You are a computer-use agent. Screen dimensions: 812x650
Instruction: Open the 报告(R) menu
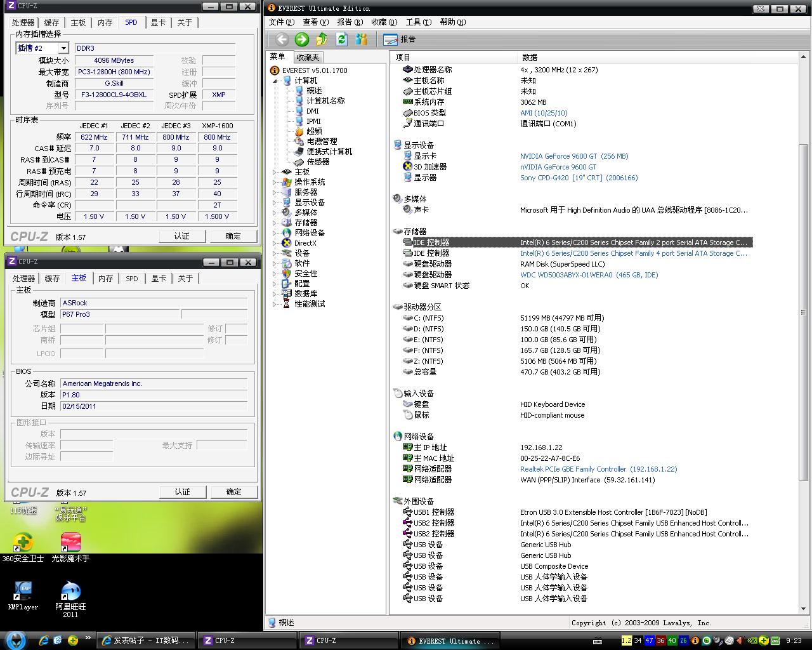coord(350,22)
